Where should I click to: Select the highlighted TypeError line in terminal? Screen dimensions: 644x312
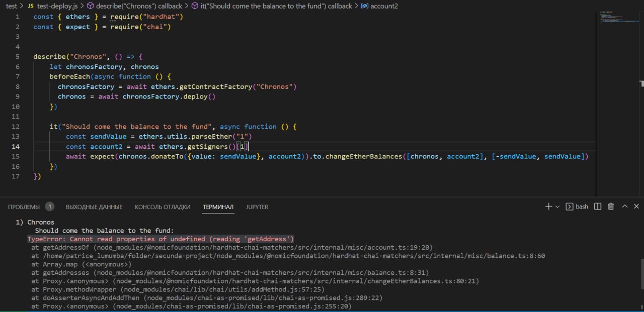click(x=160, y=239)
